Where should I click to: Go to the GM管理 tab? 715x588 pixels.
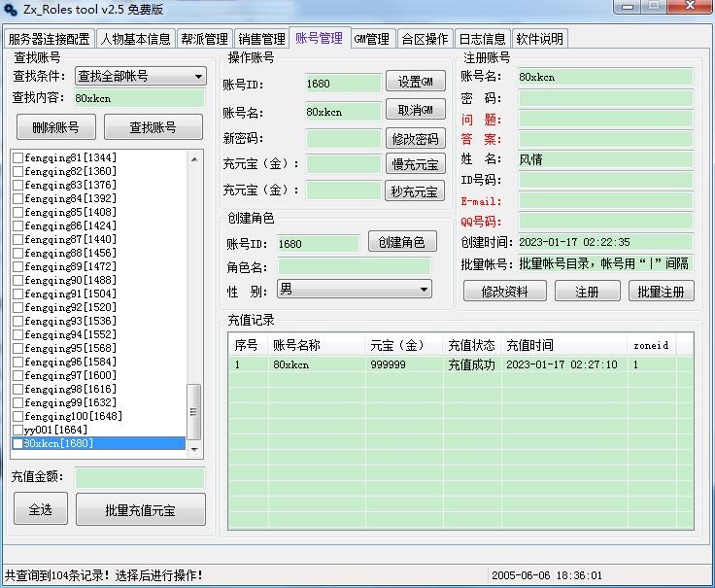click(372, 39)
